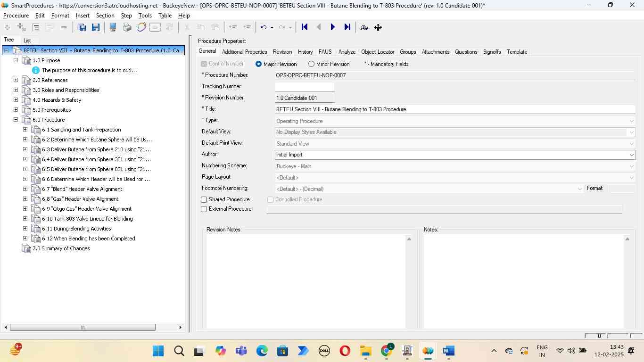This screenshot has width=644, height=362.
Task: Click the printer icon in toolbar
Action: 127,27
